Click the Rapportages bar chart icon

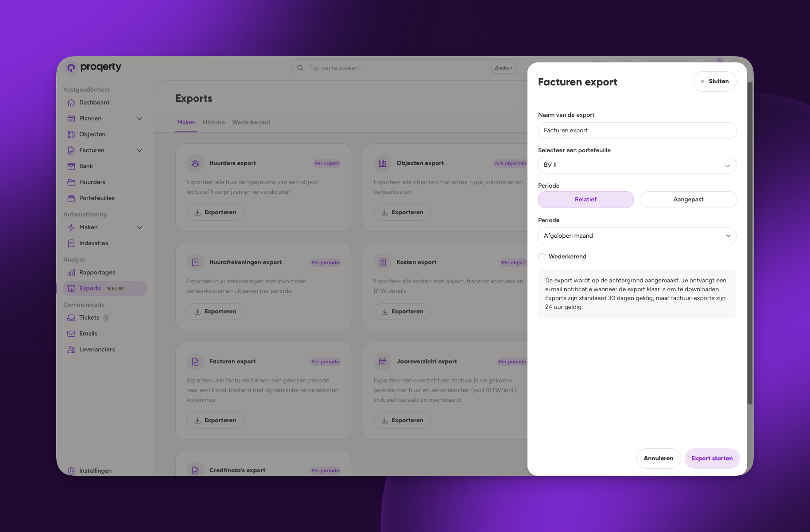tap(71, 273)
